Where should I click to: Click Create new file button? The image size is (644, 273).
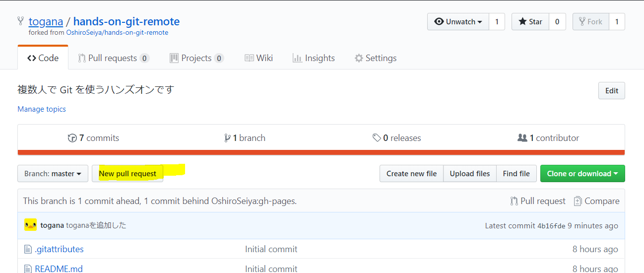[412, 174]
